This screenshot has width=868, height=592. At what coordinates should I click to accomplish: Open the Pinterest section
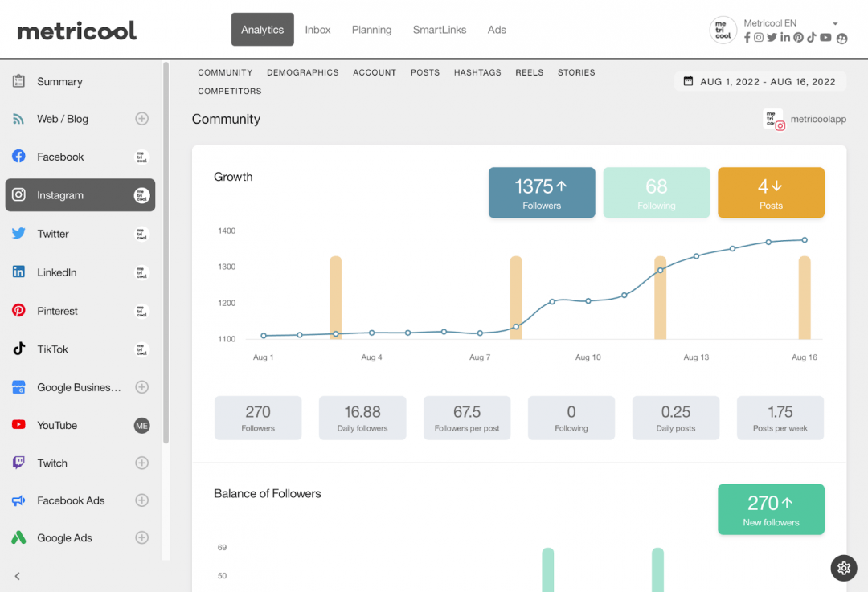(57, 311)
